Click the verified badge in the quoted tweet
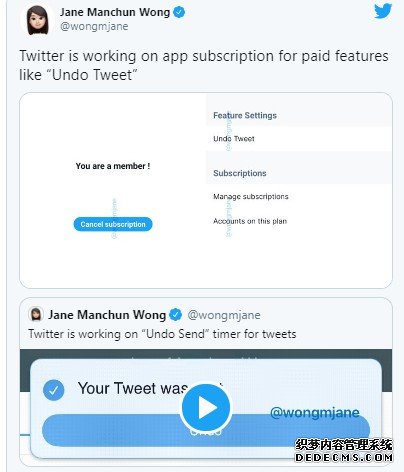Viewport: 404px width, 472px height. click(176, 315)
